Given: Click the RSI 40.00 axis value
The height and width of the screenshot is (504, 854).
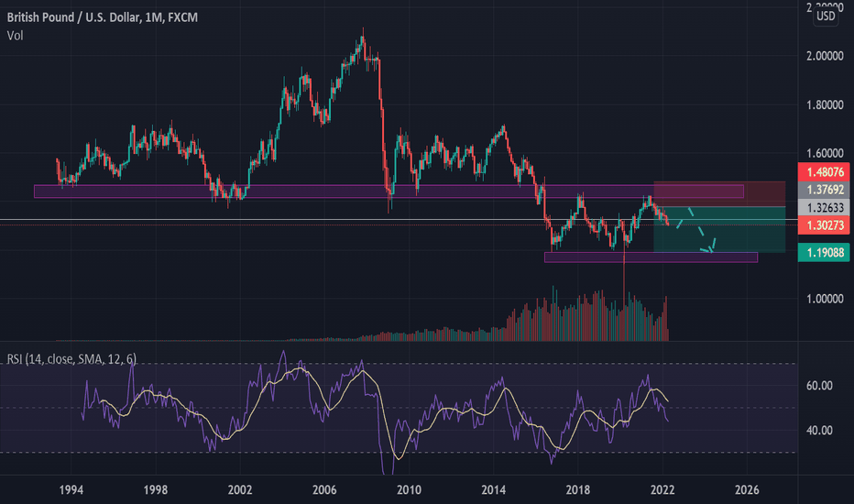Looking at the screenshot, I should (x=819, y=431).
